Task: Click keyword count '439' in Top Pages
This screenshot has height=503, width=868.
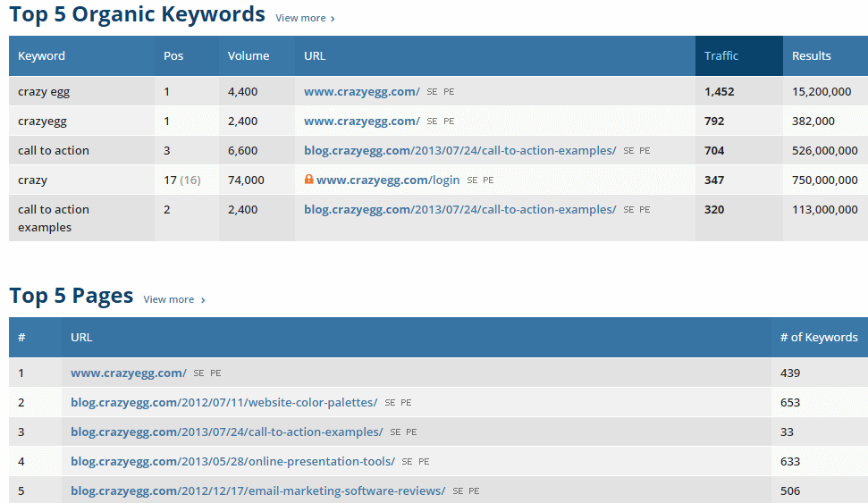Action: coord(790,373)
